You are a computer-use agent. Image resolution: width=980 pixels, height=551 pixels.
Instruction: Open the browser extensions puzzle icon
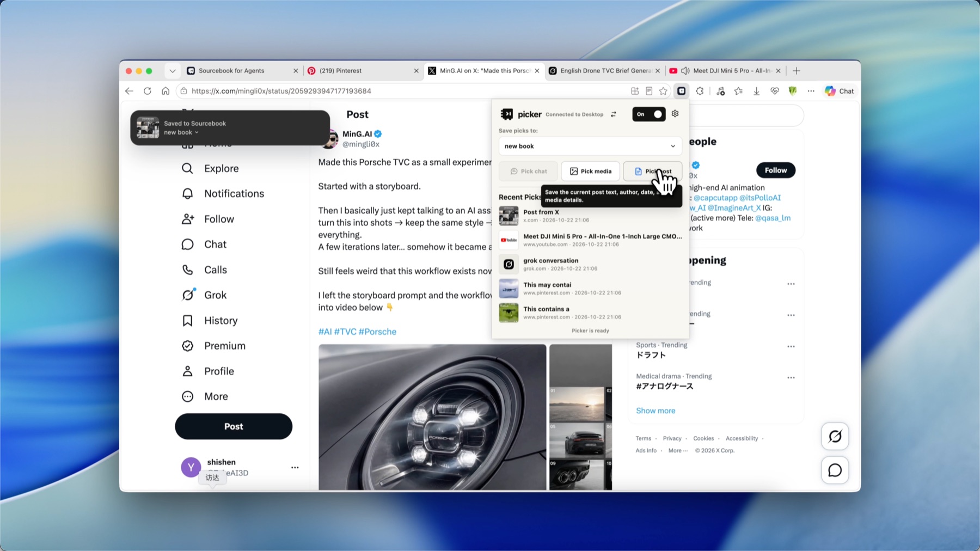(x=700, y=91)
